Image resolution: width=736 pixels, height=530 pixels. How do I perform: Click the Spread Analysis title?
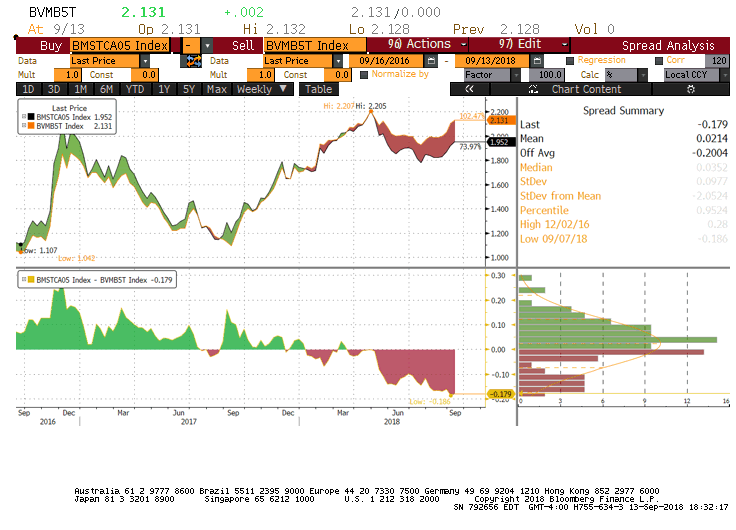(668, 46)
